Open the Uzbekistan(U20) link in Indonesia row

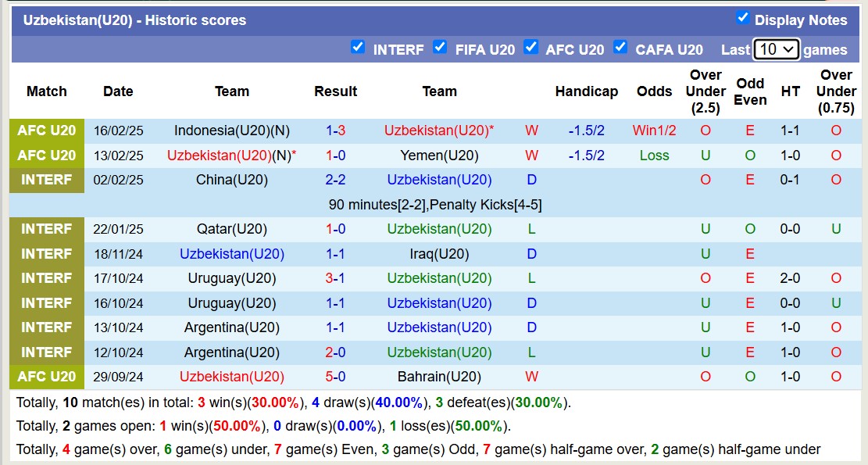click(439, 130)
